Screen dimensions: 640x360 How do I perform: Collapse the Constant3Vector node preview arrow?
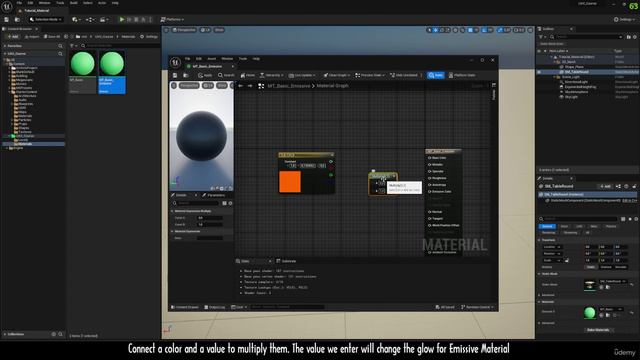pos(332,155)
